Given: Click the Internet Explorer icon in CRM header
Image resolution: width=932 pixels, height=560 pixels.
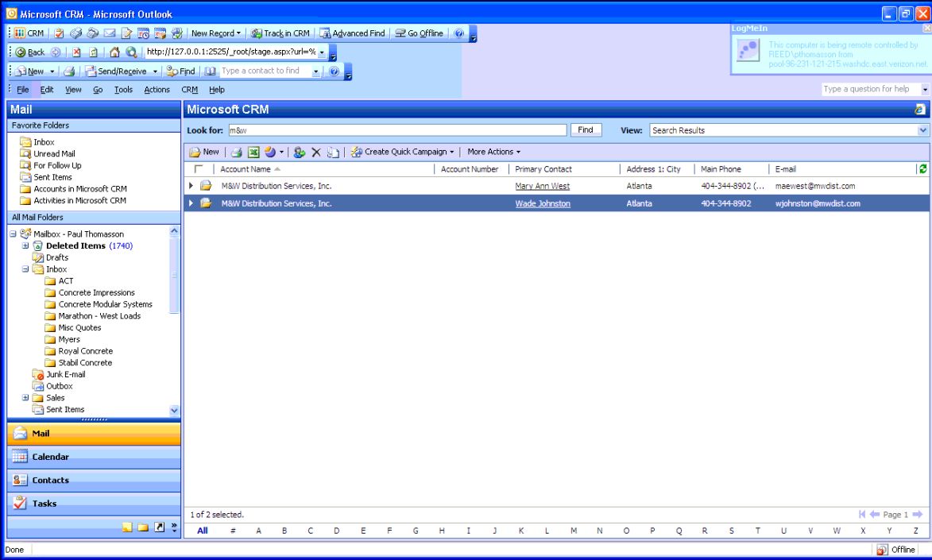Looking at the screenshot, I should (920, 110).
